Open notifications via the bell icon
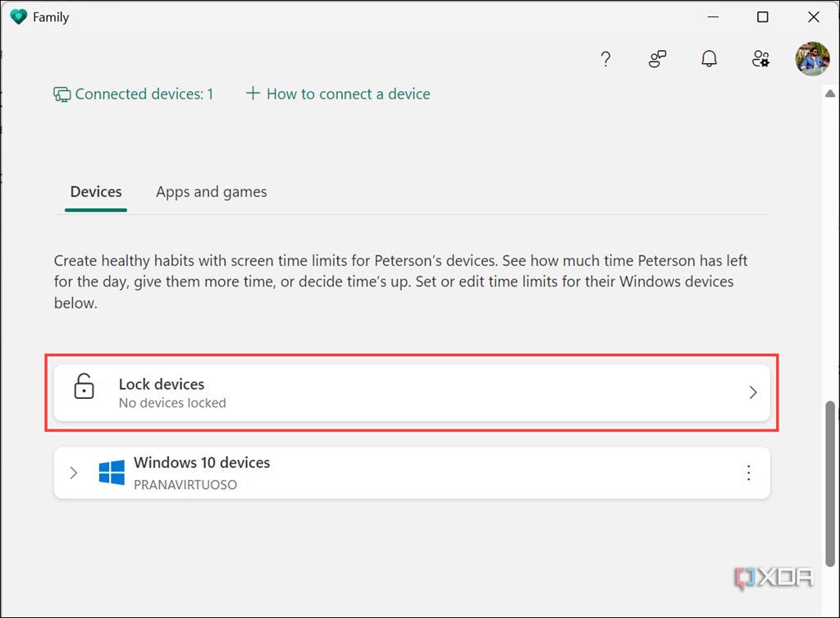This screenshot has width=840, height=618. 709,58
